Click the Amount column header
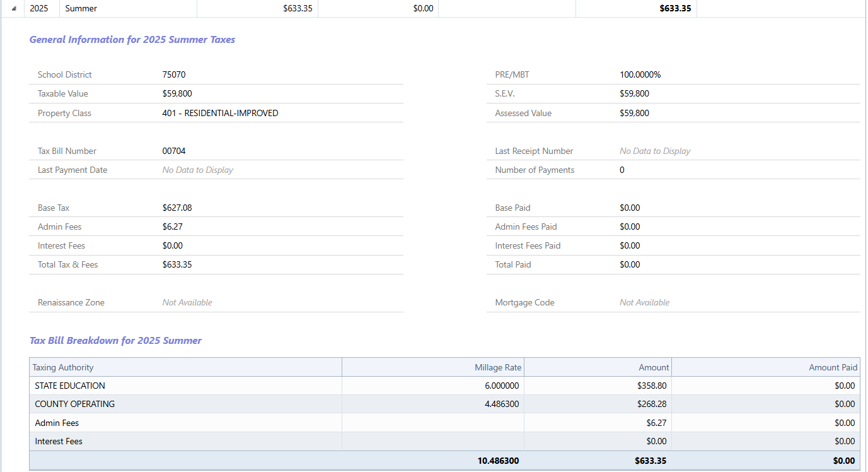 point(654,367)
